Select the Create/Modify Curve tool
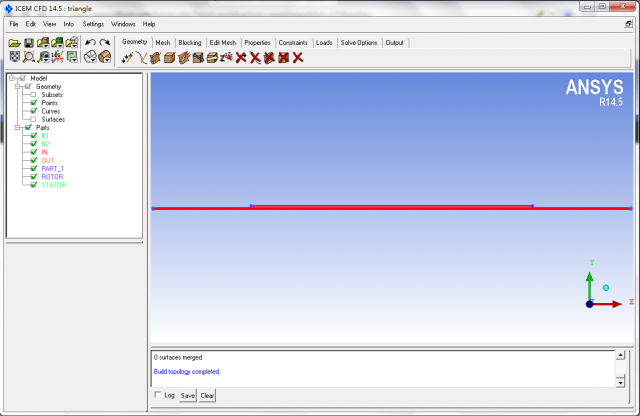Screen dimensions: 640x416 coord(141,58)
